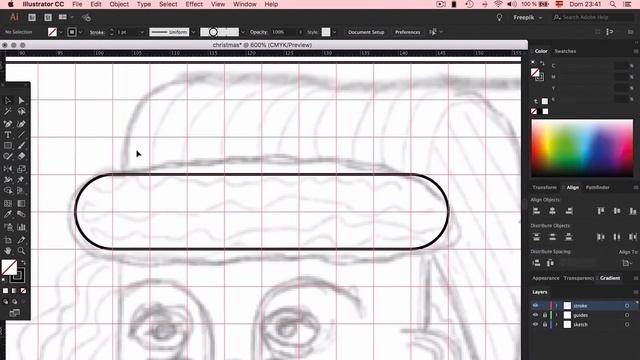This screenshot has width=640, height=360.
Task: Pick a color from the spectrum bar
Action: pos(582,148)
